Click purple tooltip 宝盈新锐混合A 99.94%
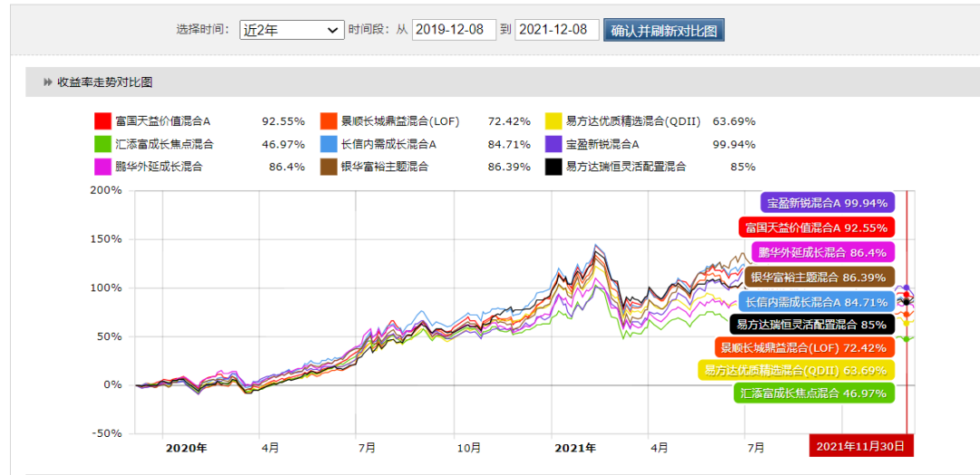The height and width of the screenshot is (475, 980). [x=828, y=203]
